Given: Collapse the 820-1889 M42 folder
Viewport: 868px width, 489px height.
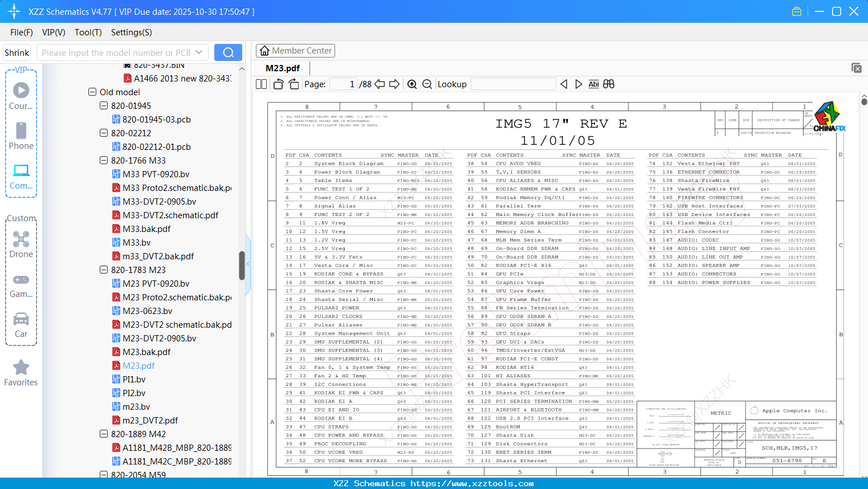Looking at the screenshot, I should 104,434.
